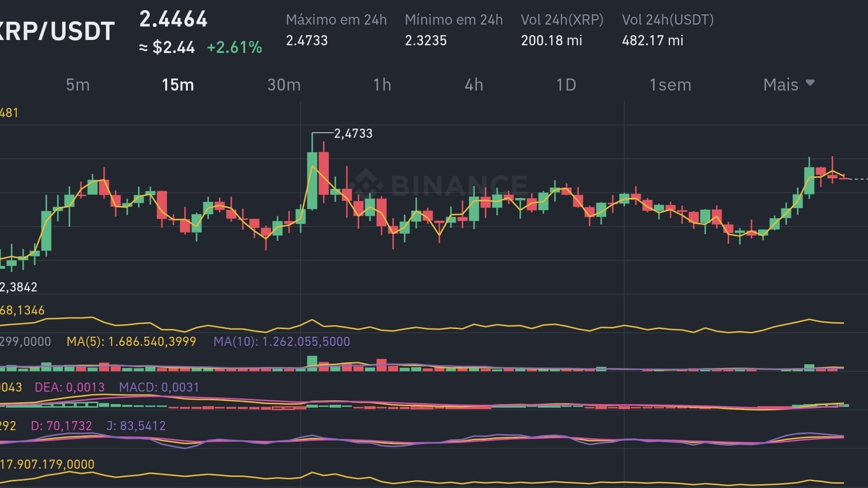Click the 17.907.179,0000 indicator value
The image size is (868, 488).
pos(47,464)
